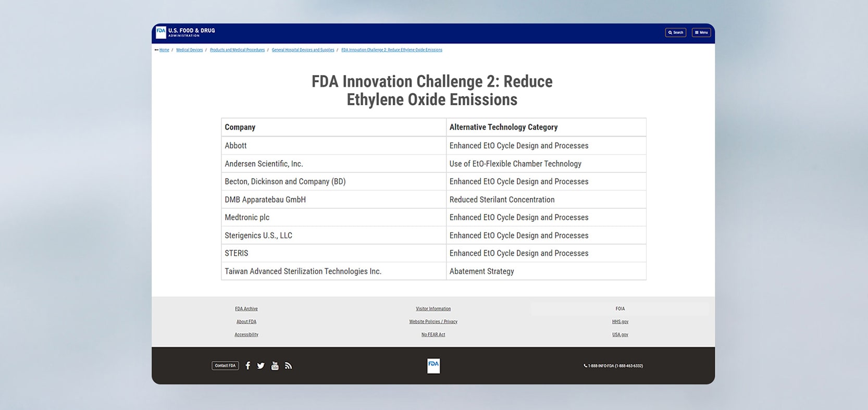The height and width of the screenshot is (410, 868).
Task: Click the FDA logo in footer
Action: 433,366
